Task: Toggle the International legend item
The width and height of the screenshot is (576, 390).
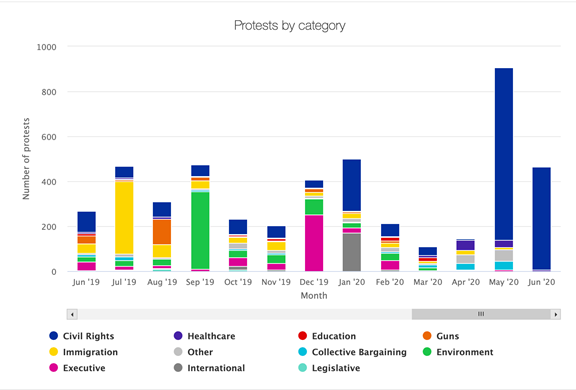Action: (209, 368)
